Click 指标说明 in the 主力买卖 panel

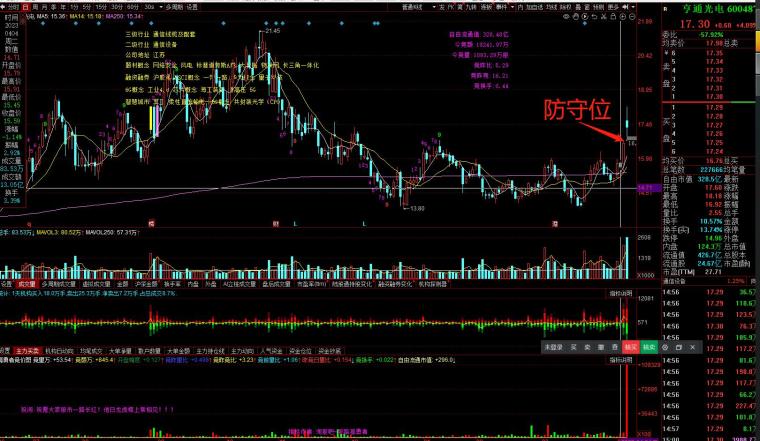[620, 294]
